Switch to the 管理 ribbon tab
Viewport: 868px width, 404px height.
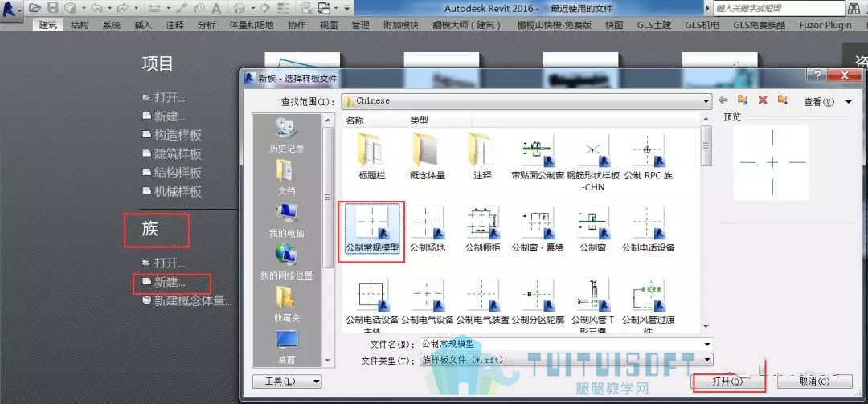pos(360,25)
